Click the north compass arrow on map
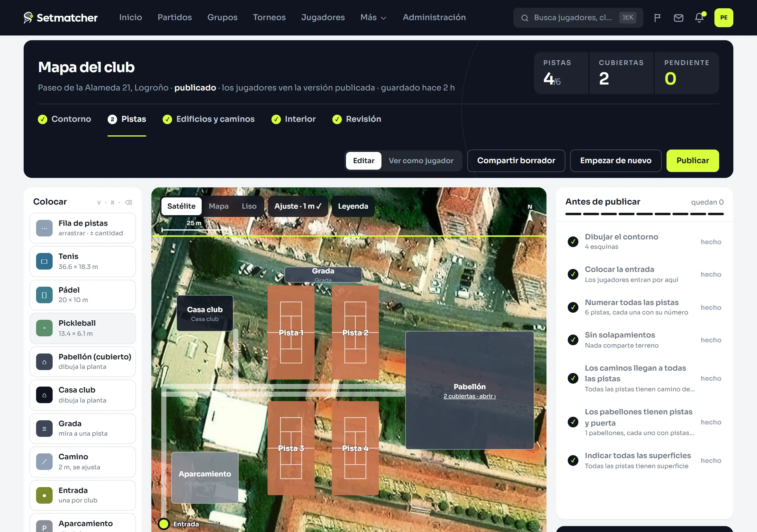 [x=530, y=217]
